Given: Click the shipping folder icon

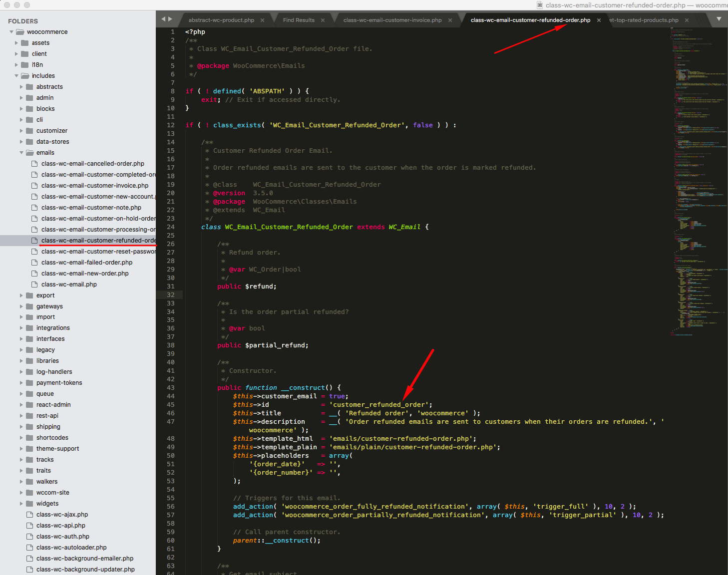Looking at the screenshot, I should click(29, 427).
